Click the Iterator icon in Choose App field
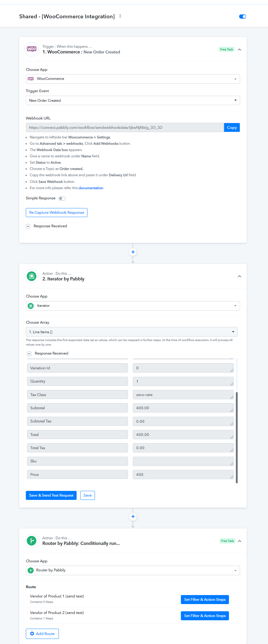Image resolution: width=268 pixels, height=644 pixels. [31, 306]
